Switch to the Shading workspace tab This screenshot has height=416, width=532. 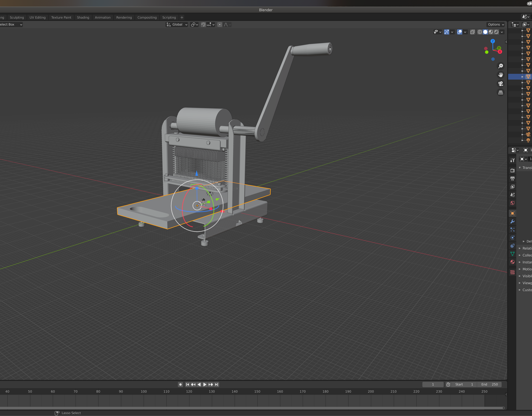tap(83, 17)
